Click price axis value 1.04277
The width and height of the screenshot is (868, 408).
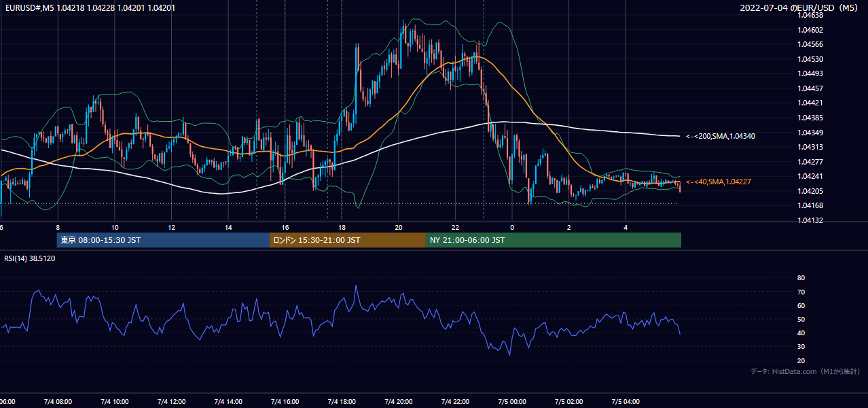tap(811, 162)
